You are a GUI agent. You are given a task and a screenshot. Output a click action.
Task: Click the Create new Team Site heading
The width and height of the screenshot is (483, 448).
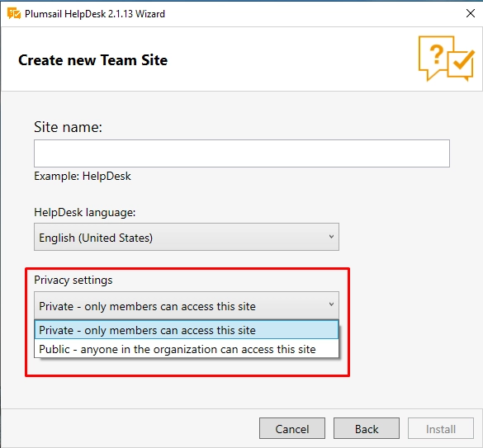click(92, 60)
